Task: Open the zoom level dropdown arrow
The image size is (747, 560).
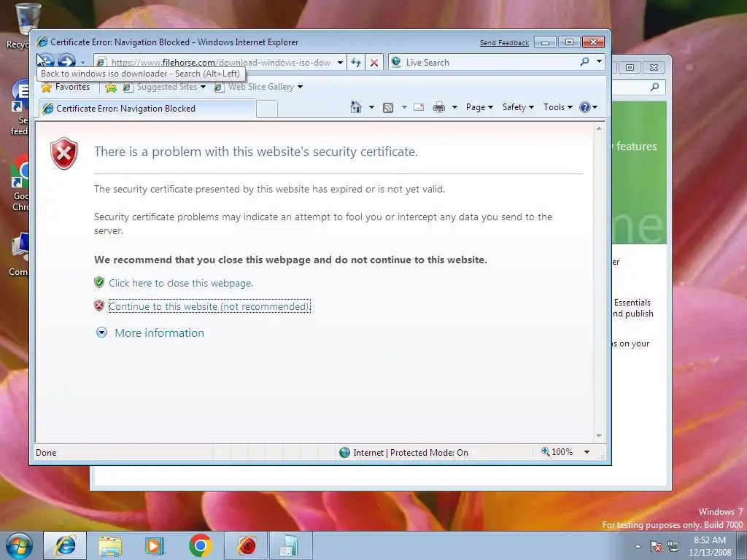Action: [x=587, y=452]
